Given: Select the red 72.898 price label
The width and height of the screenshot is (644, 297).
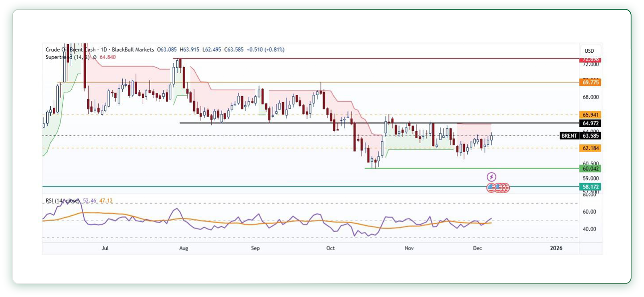Looking at the screenshot, I should 590,60.
